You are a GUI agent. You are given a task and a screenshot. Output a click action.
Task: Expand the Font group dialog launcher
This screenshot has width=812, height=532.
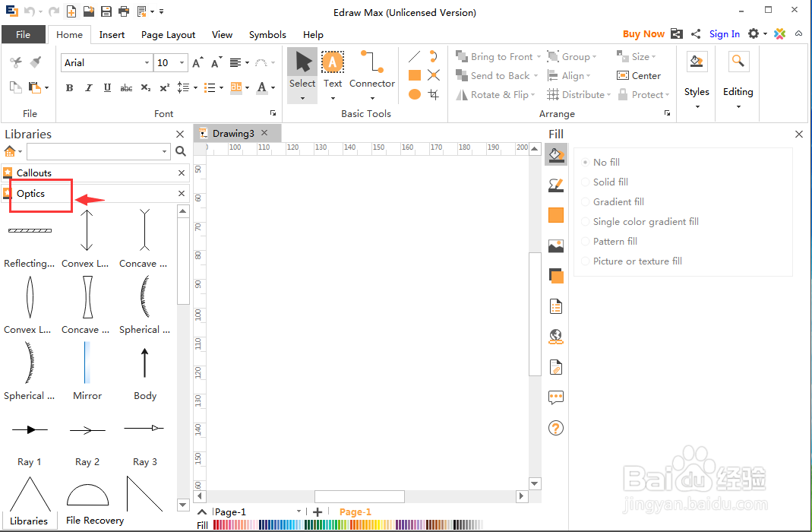point(273,113)
